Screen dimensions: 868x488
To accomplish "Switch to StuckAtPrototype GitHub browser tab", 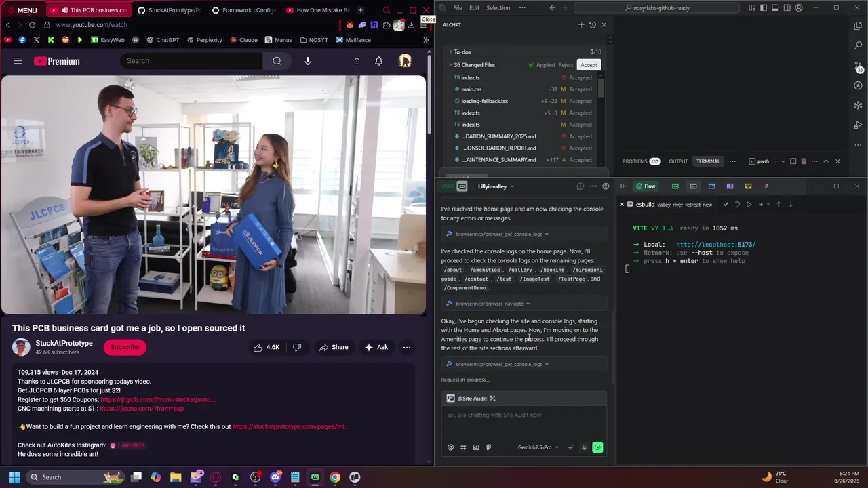I will coord(169,10).
